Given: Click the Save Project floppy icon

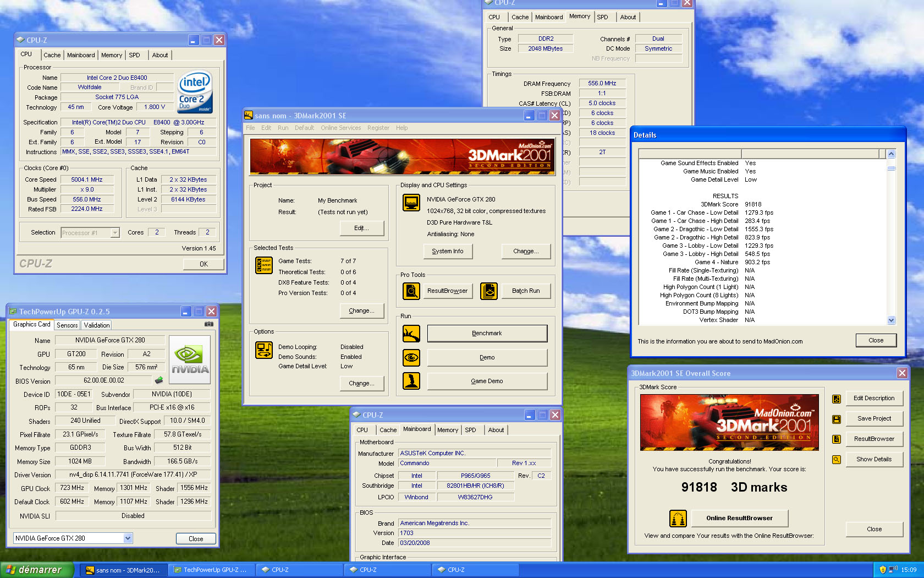Looking at the screenshot, I should 837,419.
